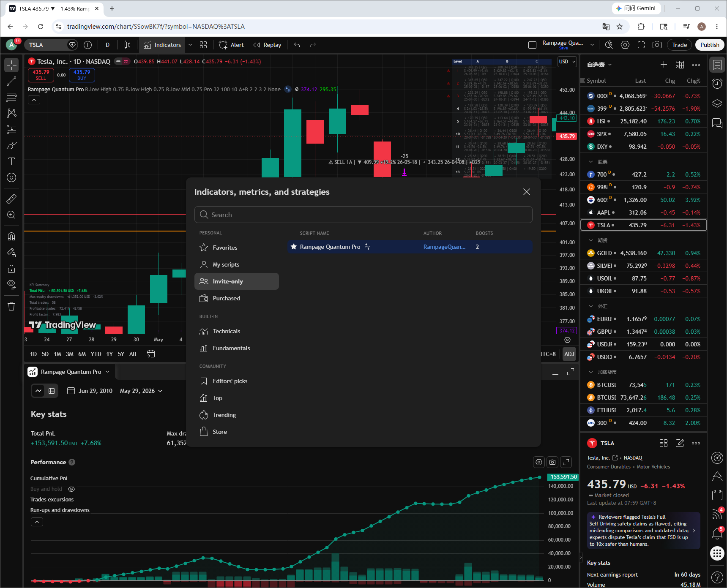Select the brush drawing tool
The width and height of the screenshot is (727, 588).
(x=11, y=145)
